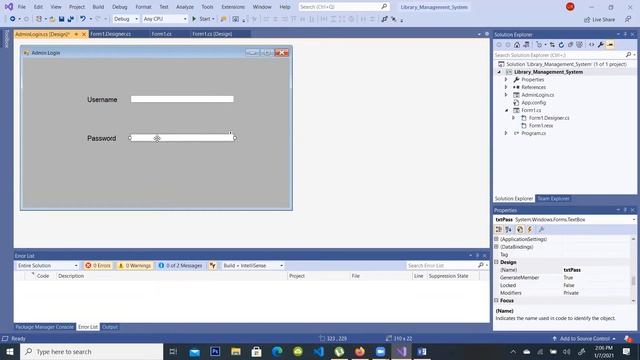
Task: Click the Windows Start button
Action: 10,351
